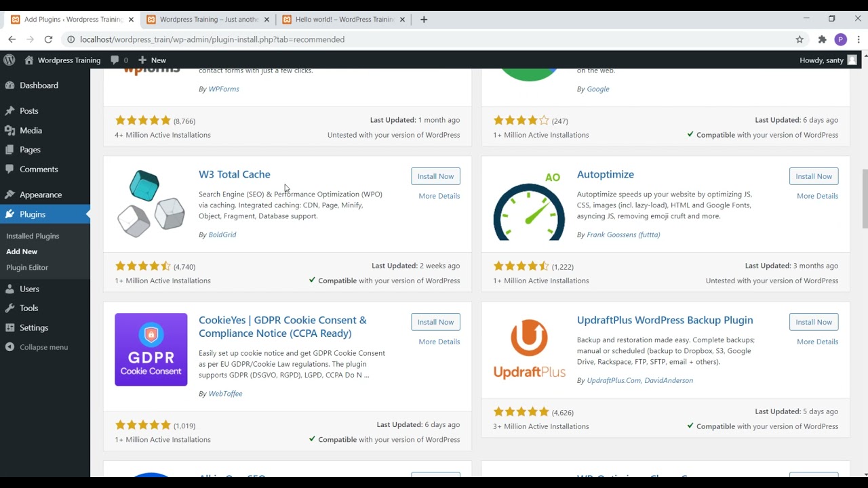The image size is (868, 488).
Task: Open UpdraftPlus.Com, DavidAnderson author link
Action: (640, 380)
